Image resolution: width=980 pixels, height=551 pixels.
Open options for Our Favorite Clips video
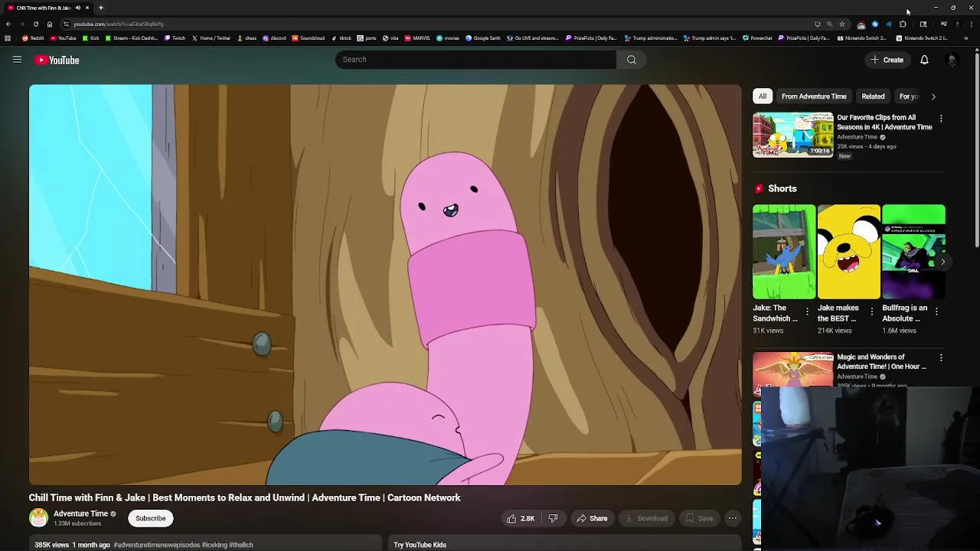coord(941,119)
